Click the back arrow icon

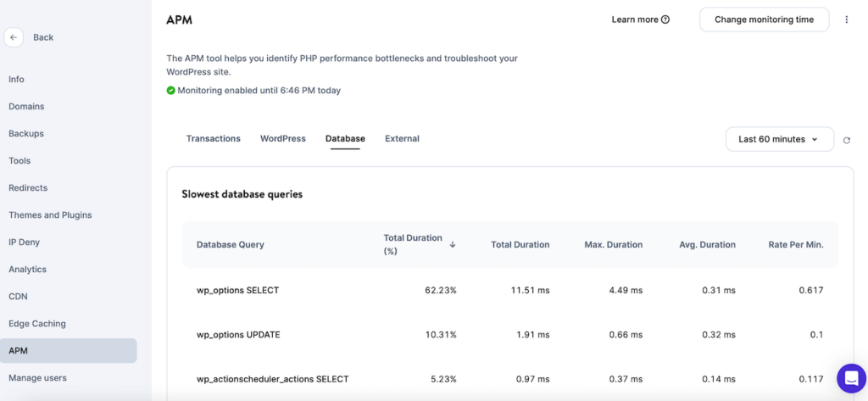point(14,37)
